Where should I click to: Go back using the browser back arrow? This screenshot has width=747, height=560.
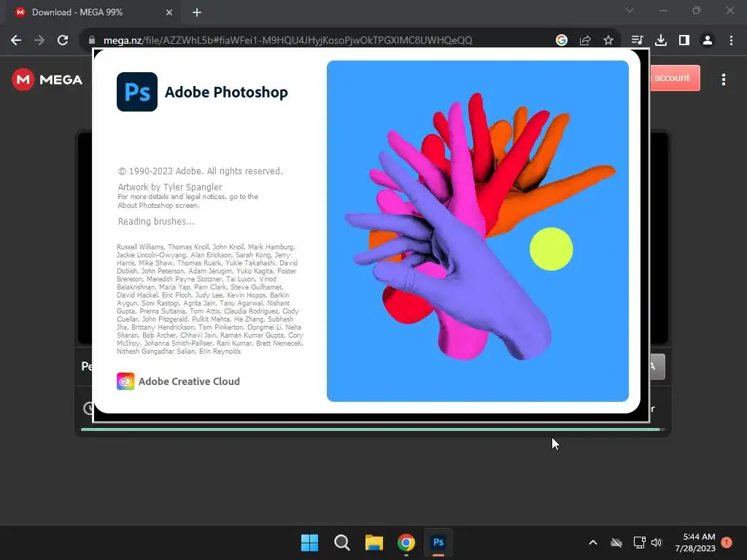16,41
